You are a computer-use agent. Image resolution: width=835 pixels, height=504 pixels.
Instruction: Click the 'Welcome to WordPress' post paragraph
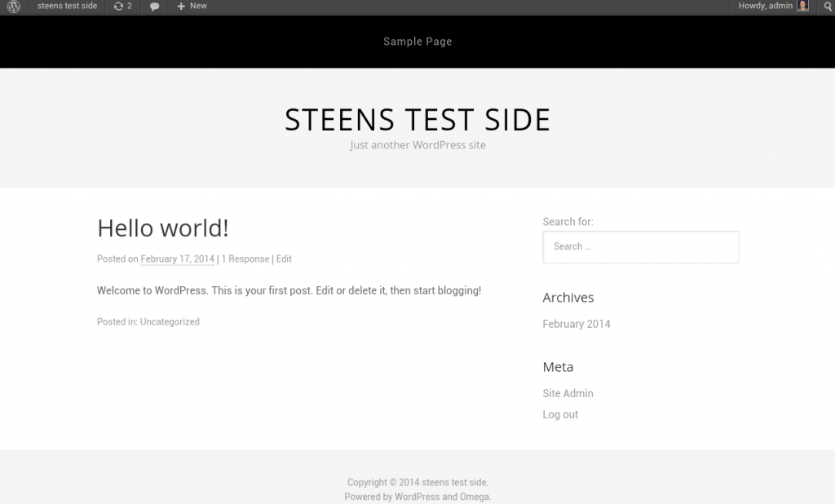pos(289,290)
